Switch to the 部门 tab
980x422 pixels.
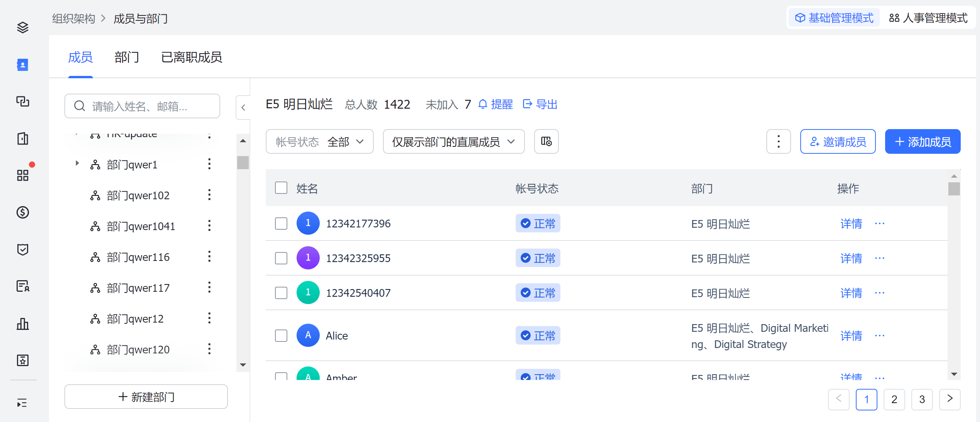[x=127, y=57]
